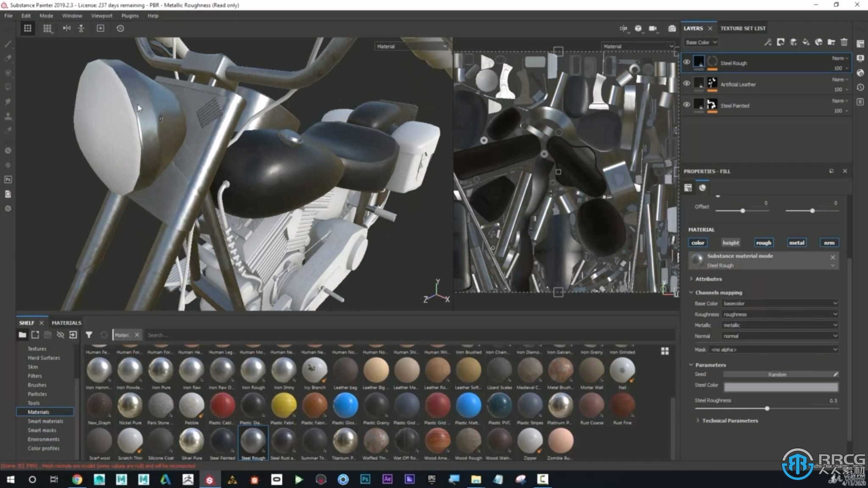Open the Edit menu
The height and width of the screenshot is (488, 868).
pos(26,16)
